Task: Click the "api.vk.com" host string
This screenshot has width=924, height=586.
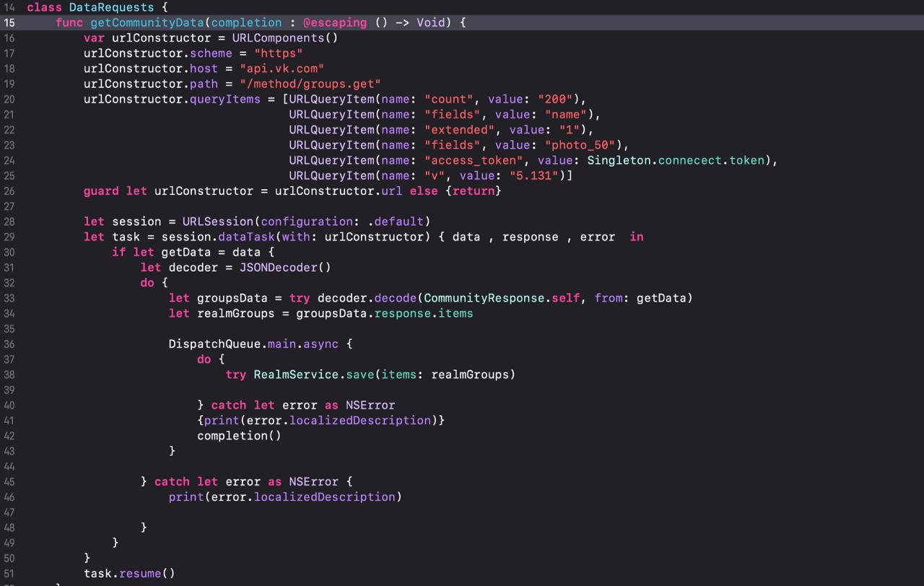Action: tap(282, 69)
